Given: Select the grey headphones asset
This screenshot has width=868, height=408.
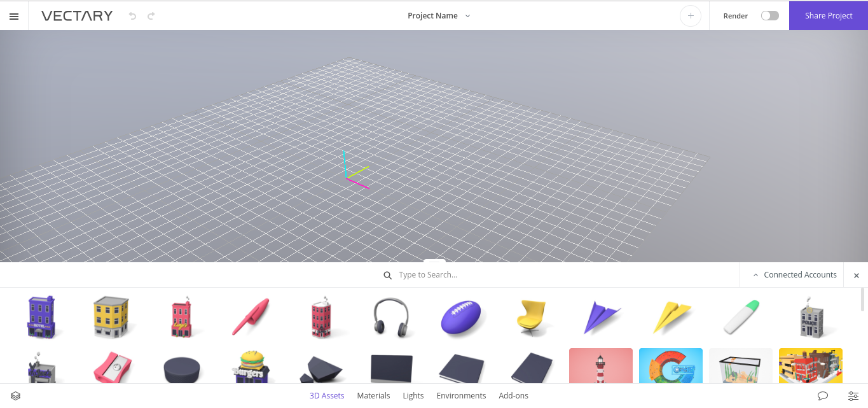Looking at the screenshot, I should tap(390, 317).
